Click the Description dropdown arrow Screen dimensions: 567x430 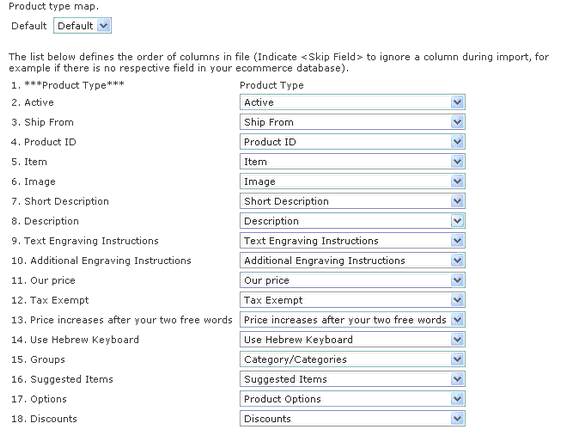pyautogui.click(x=457, y=221)
